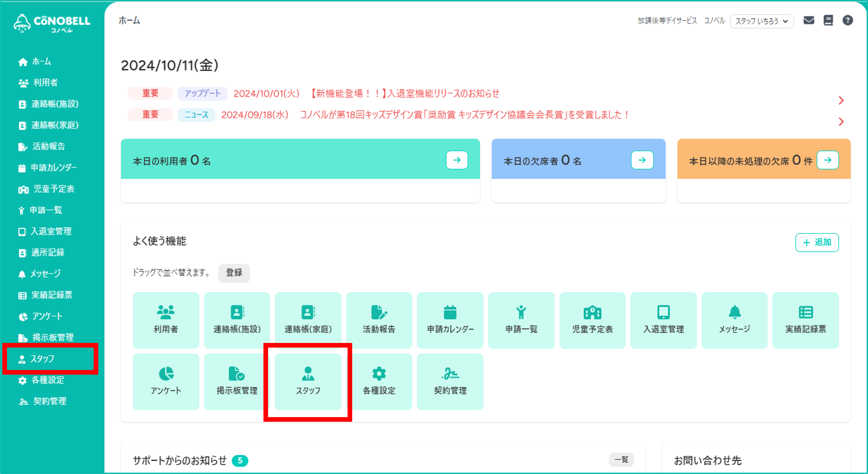868x474 pixels.
Task: Select 利用者 in sidebar menu
Action: [38, 83]
